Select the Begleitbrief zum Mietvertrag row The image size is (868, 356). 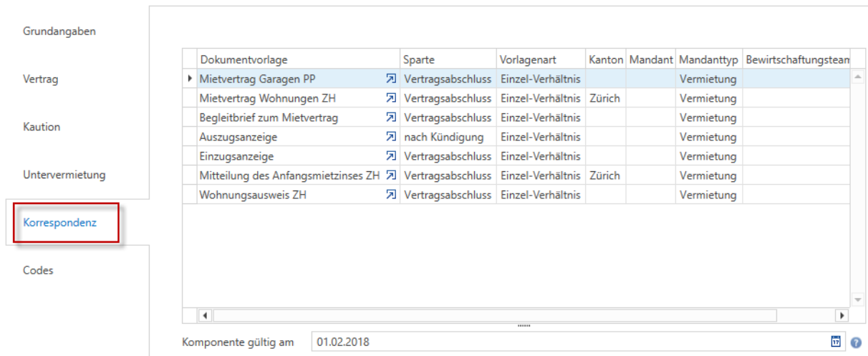pyautogui.click(x=516, y=117)
